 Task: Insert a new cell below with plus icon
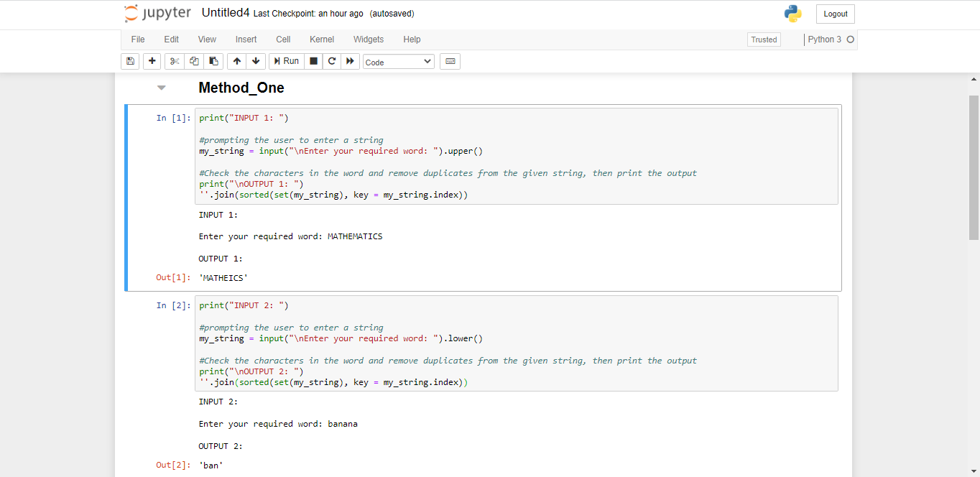152,62
